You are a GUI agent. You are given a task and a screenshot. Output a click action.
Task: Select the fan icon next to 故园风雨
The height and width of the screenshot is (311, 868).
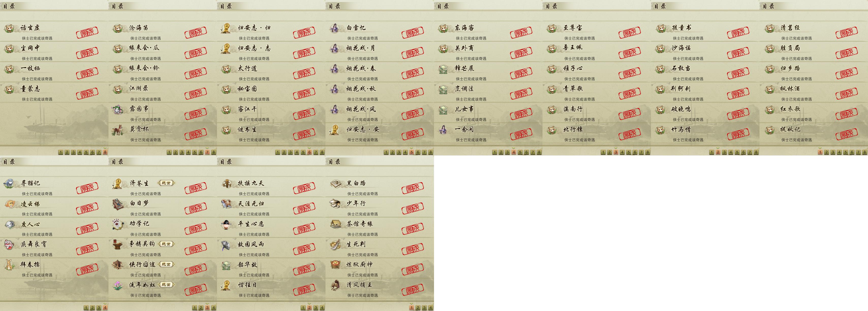click(x=226, y=245)
